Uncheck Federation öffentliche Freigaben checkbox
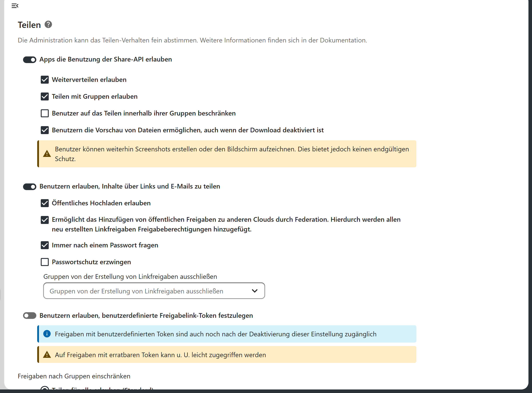This screenshot has height=393, width=532. coord(45,220)
